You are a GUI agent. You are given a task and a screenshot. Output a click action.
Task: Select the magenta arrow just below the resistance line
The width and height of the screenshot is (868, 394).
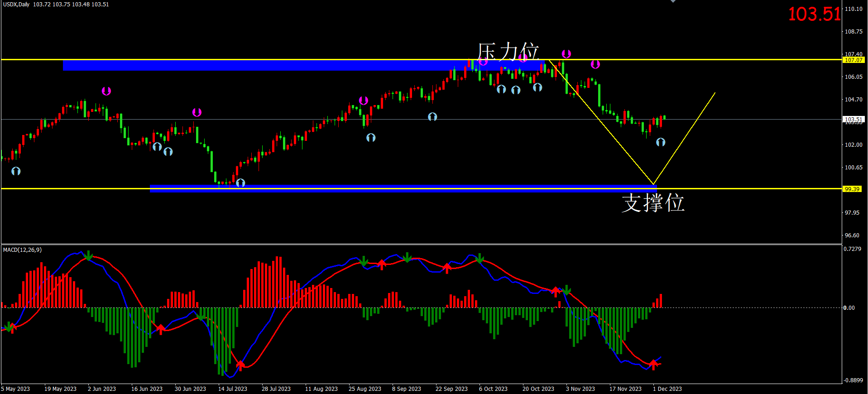click(x=595, y=64)
